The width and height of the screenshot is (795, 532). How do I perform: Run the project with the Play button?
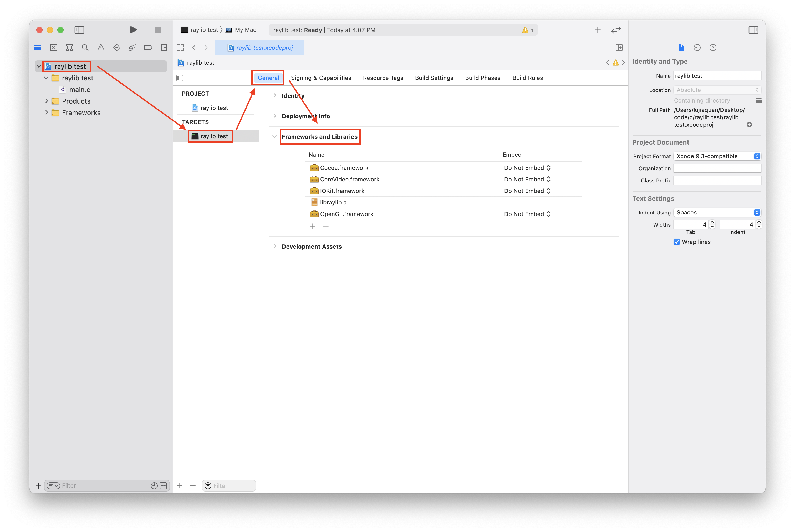click(133, 30)
